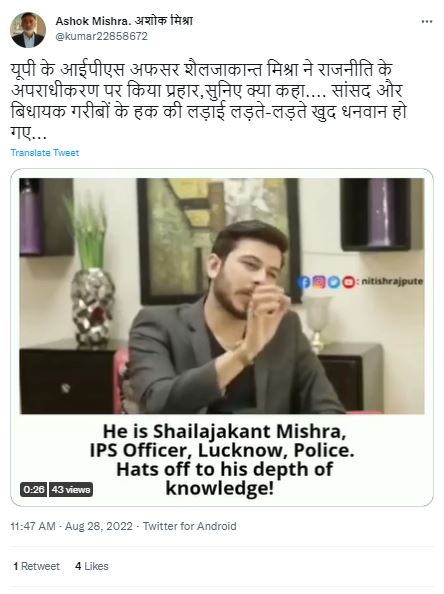Screen dimensions: 444x594
Task: Click the Instagram icon in video watermark
Action: pyautogui.click(x=319, y=282)
